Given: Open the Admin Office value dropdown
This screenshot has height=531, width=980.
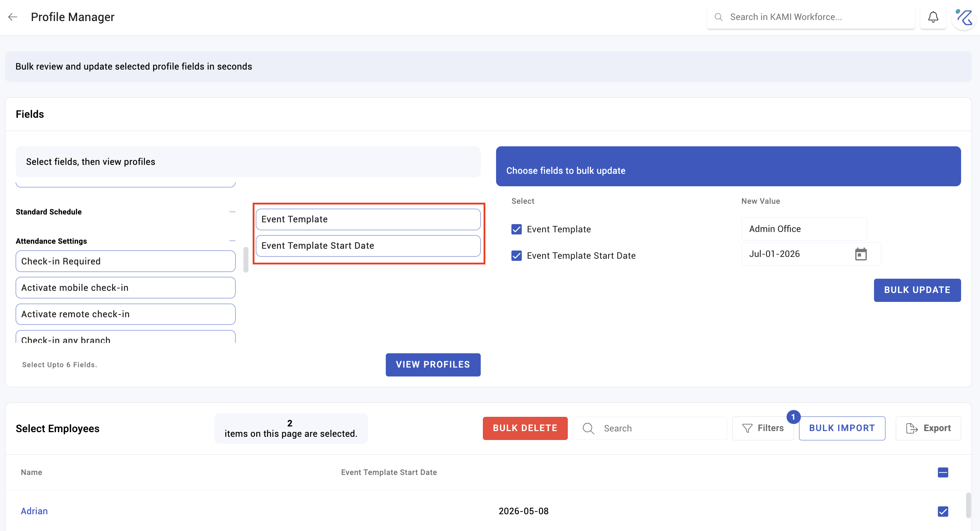Looking at the screenshot, I should point(804,229).
